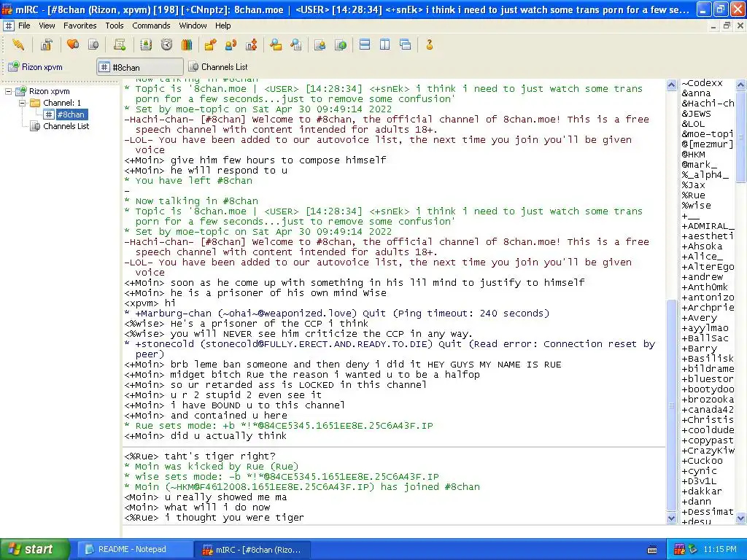This screenshot has width=747, height=560.
Task: Click the mIRC system tray icon
Action: point(679,550)
